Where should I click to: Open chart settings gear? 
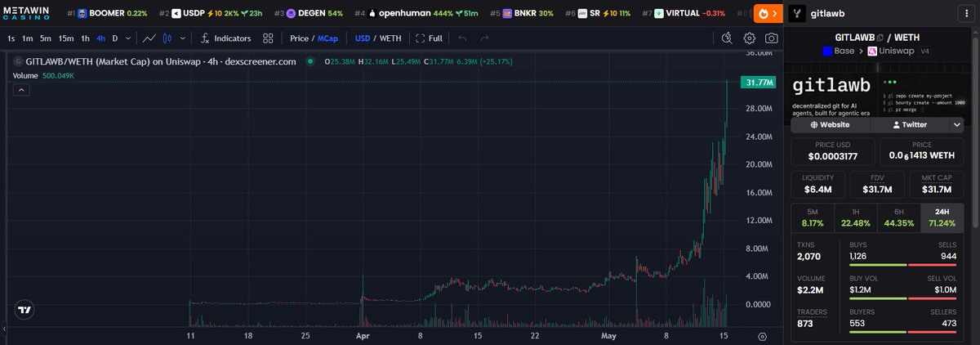[x=749, y=38]
